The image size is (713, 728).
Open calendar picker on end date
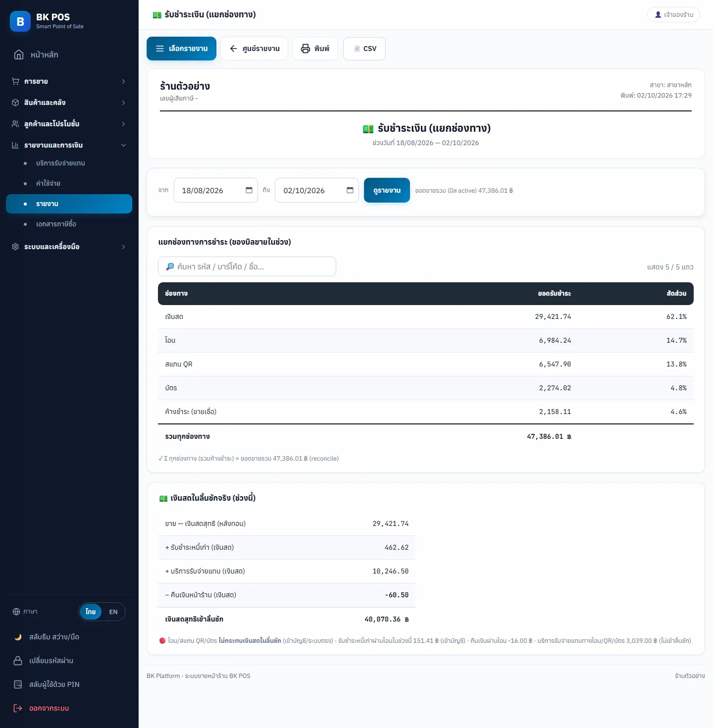[350, 190]
